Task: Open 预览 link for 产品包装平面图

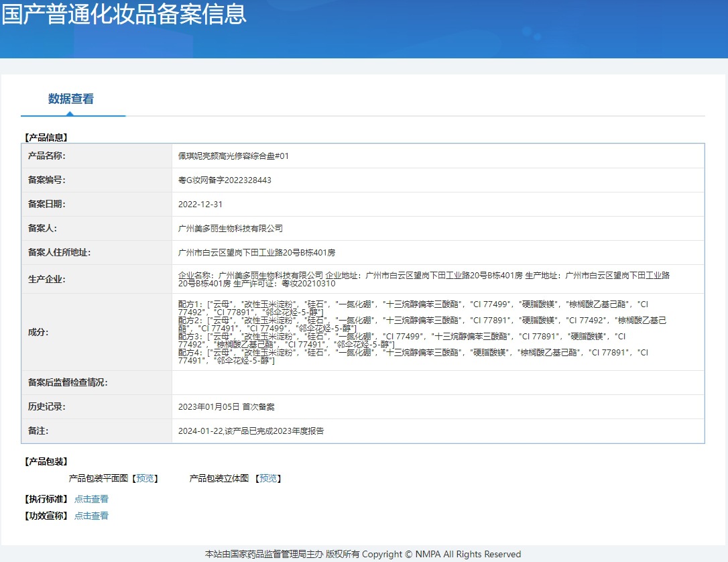Action: click(145, 478)
